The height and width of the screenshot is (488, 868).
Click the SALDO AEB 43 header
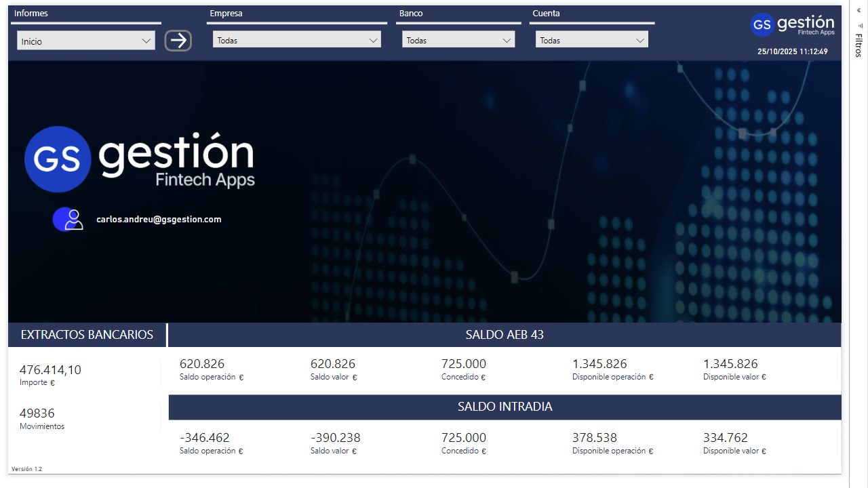(x=505, y=335)
